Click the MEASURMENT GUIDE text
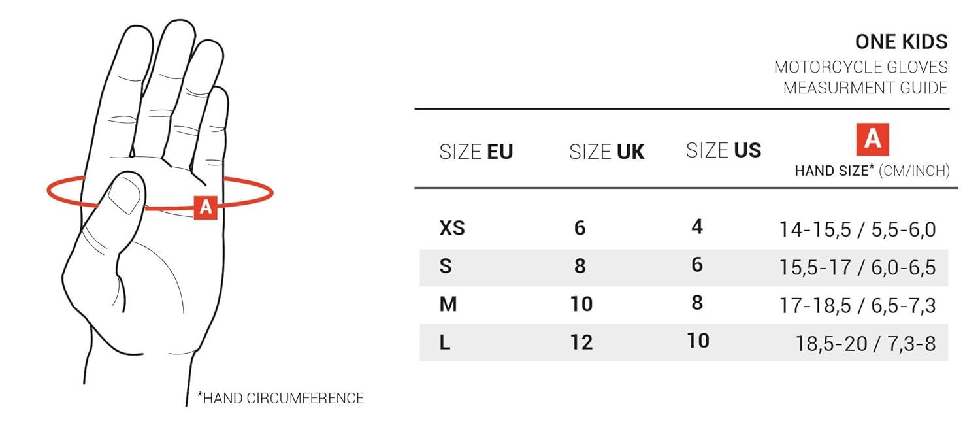This screenshot has width=980, height=432. click(x=865, y=88)
